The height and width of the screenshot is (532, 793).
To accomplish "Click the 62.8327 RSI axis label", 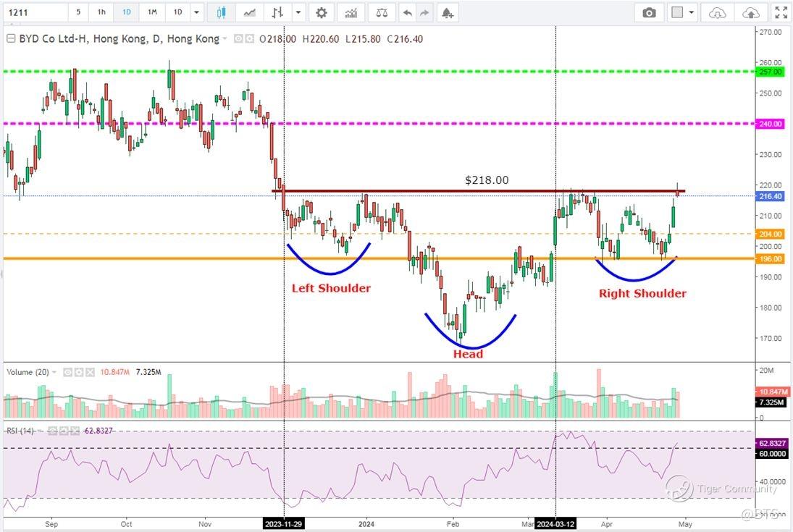I will pos(772,444).
